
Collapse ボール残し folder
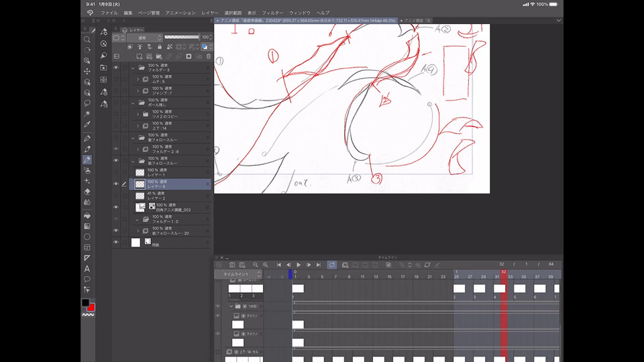pyautogui.click(x=133, y=103)
